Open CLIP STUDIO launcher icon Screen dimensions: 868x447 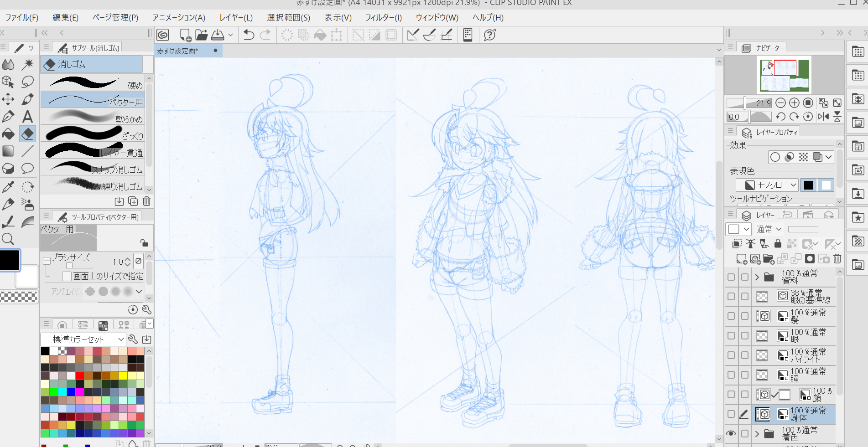click(163, 35)
